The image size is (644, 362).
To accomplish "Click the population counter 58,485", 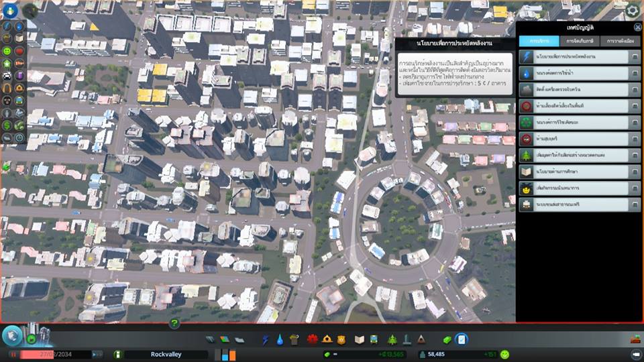I will [436, 354].
